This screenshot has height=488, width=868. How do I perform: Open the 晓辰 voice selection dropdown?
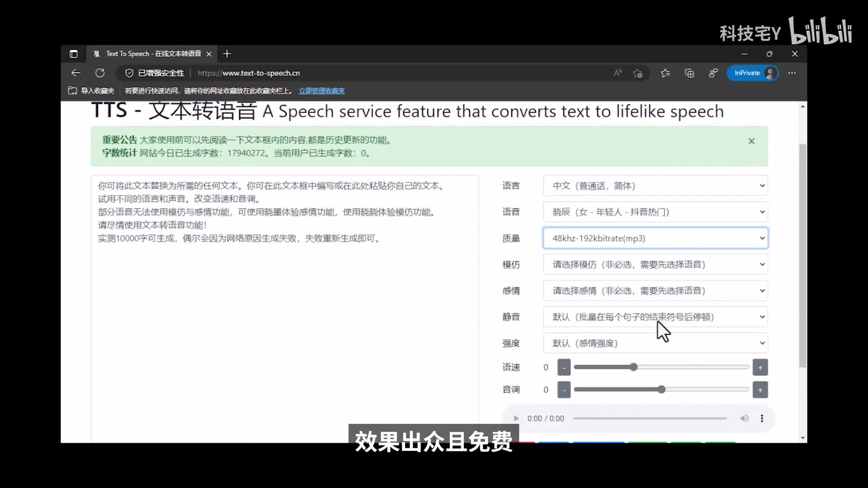pos(655,212)
